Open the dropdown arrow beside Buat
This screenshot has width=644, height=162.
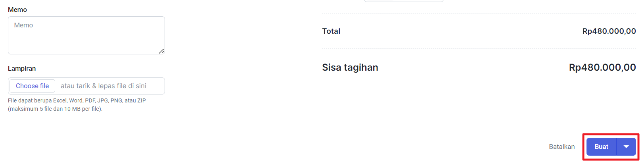pyautogui.click(x=626, y=147)
